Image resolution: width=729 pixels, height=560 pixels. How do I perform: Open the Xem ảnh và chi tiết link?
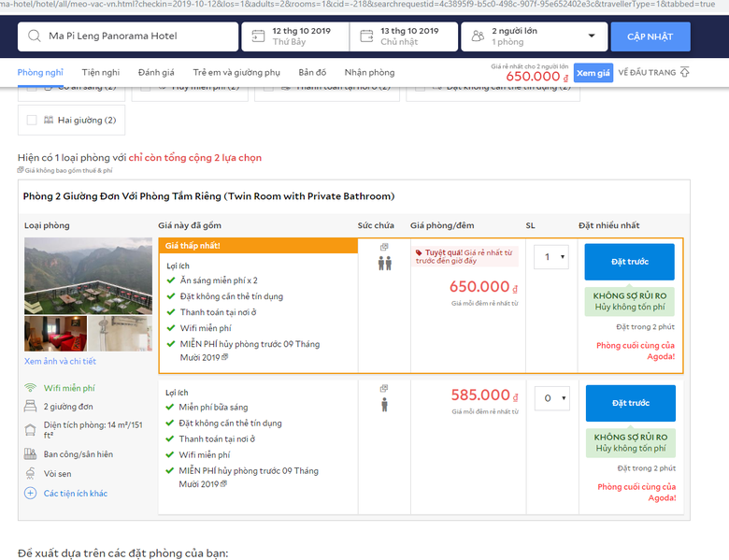pyautogui.click(x=60, y=361)
